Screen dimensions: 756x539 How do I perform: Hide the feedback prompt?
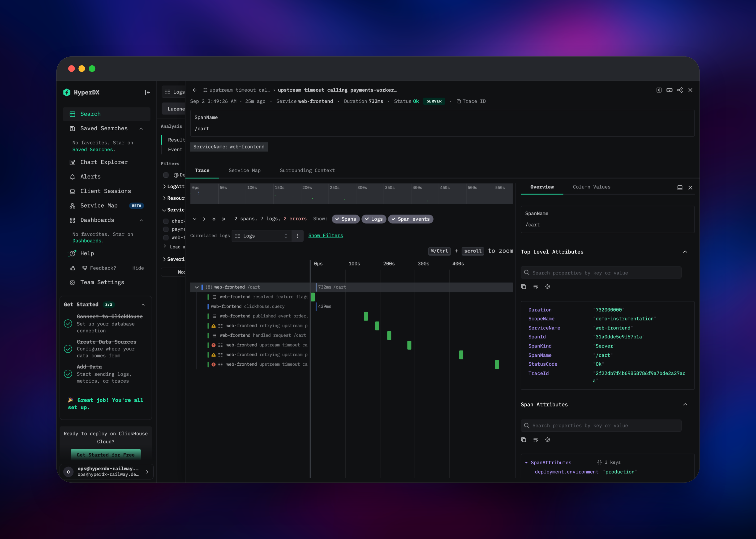[x=138, y=268]
